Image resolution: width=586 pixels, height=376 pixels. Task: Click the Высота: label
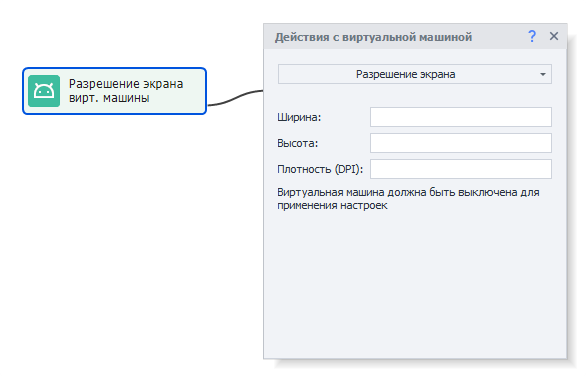coord(297,143)
